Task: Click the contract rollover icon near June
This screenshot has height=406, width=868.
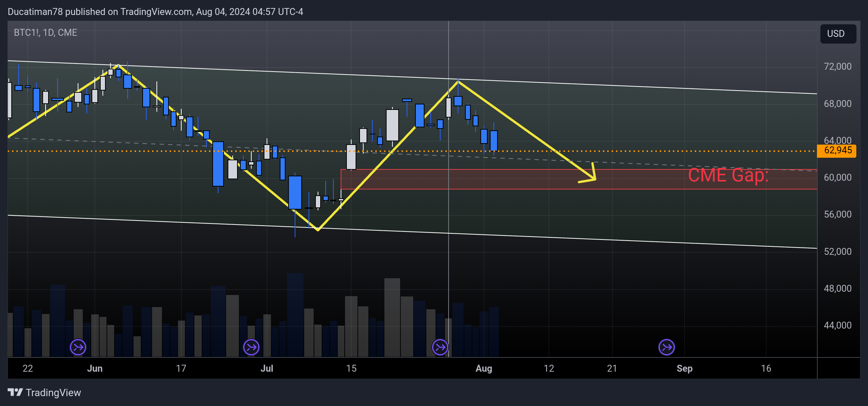Action: (78, 347)
